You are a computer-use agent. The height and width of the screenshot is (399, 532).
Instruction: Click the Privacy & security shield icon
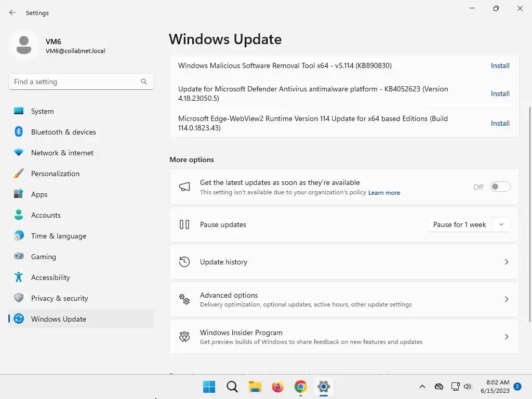tap(19, 298)
